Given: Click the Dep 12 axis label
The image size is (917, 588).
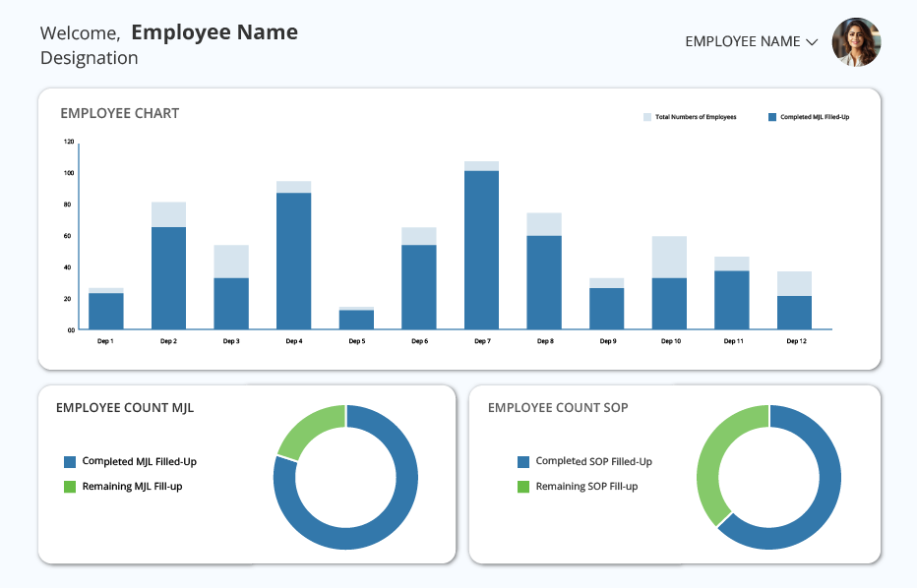Looking at the screenshot, I should (x=796, y=341).
